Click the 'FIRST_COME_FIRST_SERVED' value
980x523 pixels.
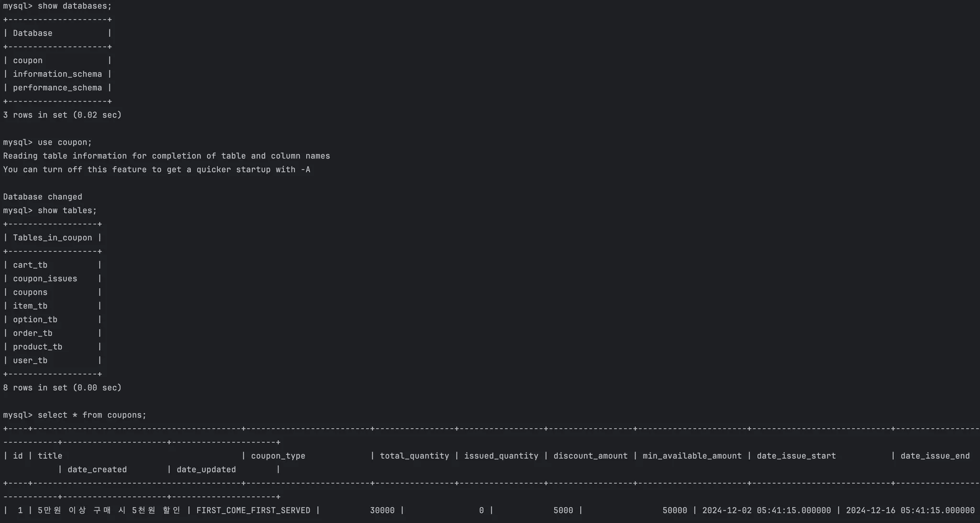pos(253,511)
